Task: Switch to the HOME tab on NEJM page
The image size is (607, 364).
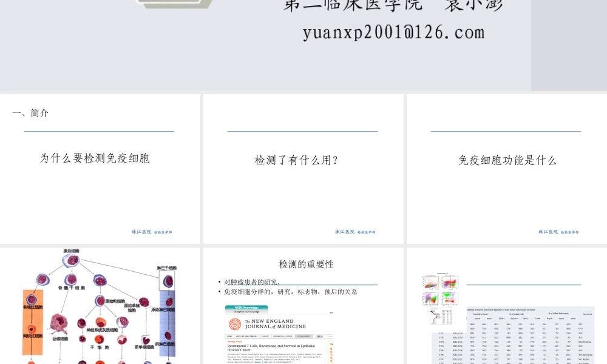Action: point(229,336)
